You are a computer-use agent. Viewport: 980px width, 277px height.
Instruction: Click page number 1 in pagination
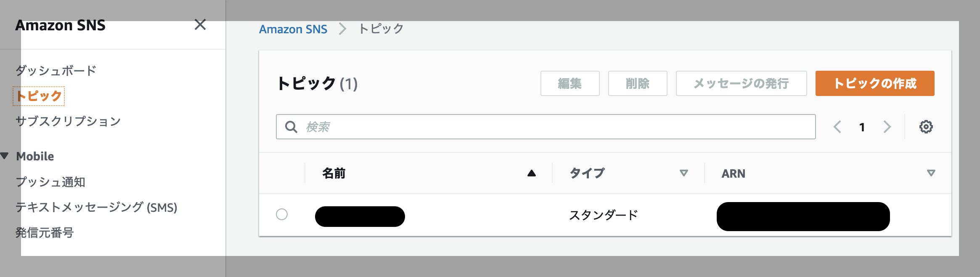pyautogui.click(x=862, y=126)
